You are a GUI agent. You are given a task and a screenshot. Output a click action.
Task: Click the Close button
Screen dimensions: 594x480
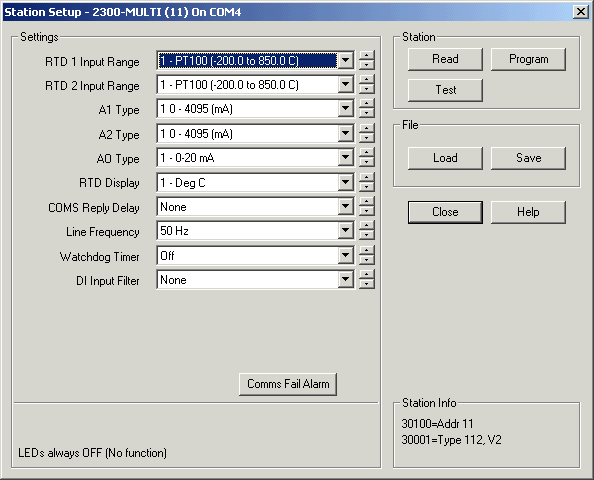[445, 212]
